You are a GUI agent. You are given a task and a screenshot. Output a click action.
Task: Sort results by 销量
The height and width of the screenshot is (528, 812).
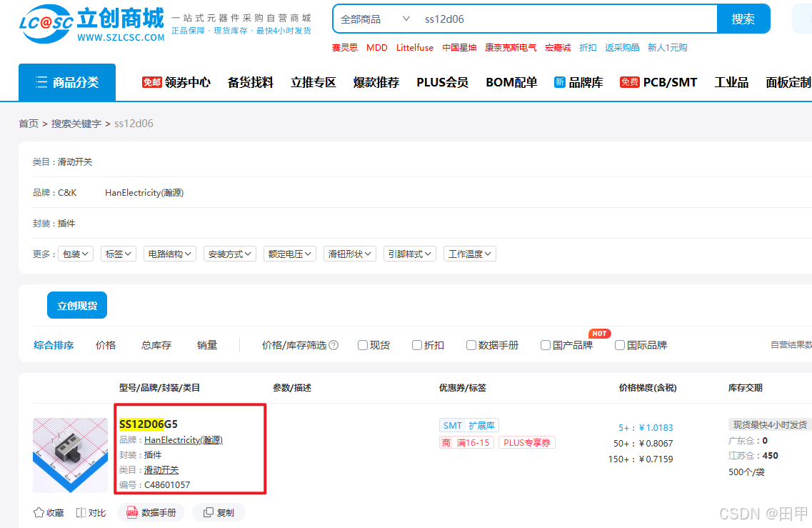pyautogui.click(x=207, y=345)
